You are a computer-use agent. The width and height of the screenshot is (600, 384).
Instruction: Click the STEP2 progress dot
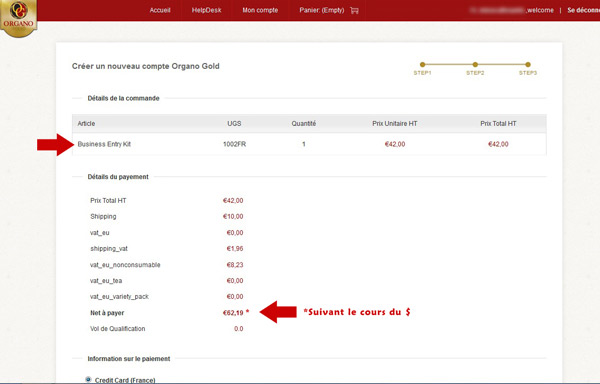(475, 65)
